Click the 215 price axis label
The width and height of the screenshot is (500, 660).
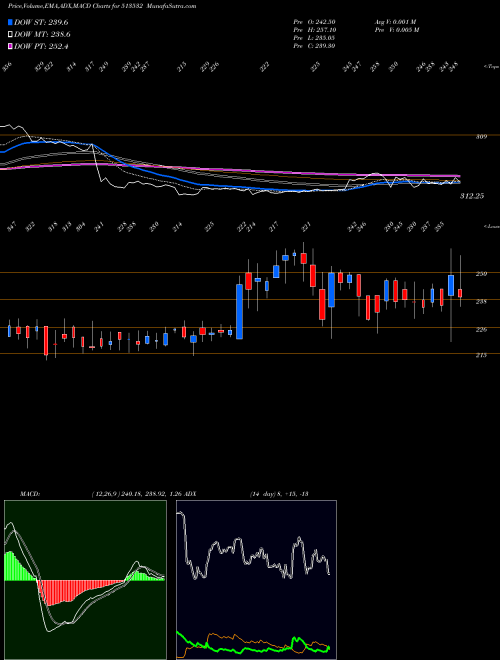(x=482, y=355)
